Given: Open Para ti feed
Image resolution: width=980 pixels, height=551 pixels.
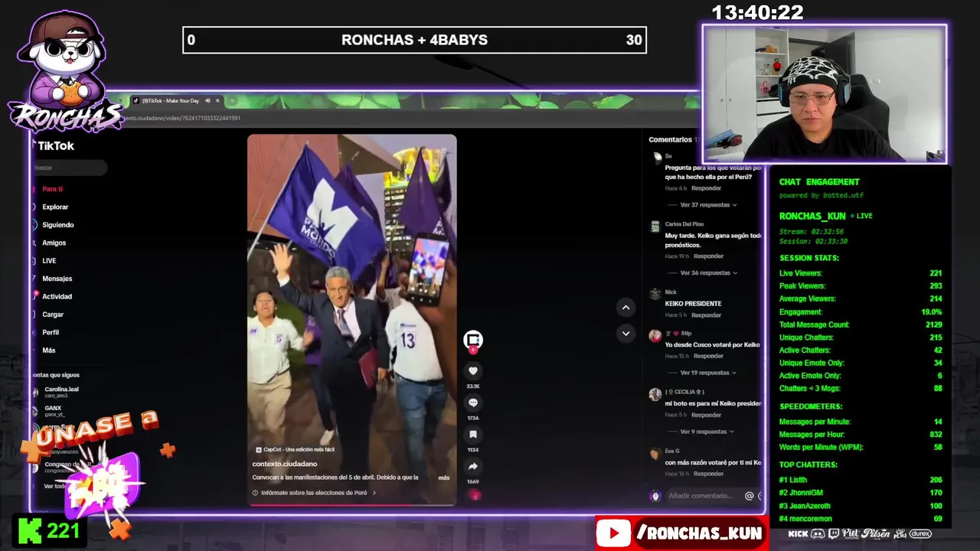Looking at the screenshot, I should tap(52, 189).
